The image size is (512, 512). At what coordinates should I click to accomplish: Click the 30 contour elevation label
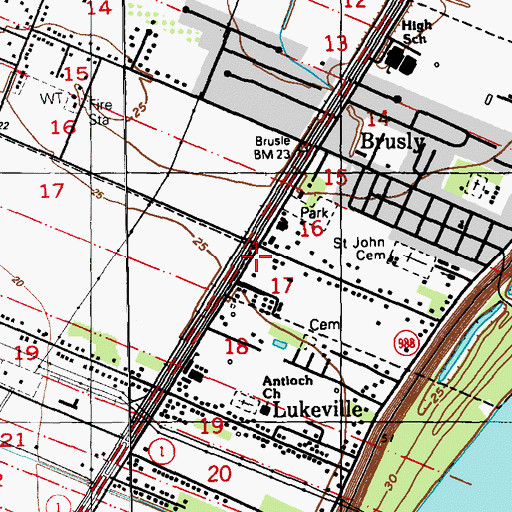click(392, 482)
